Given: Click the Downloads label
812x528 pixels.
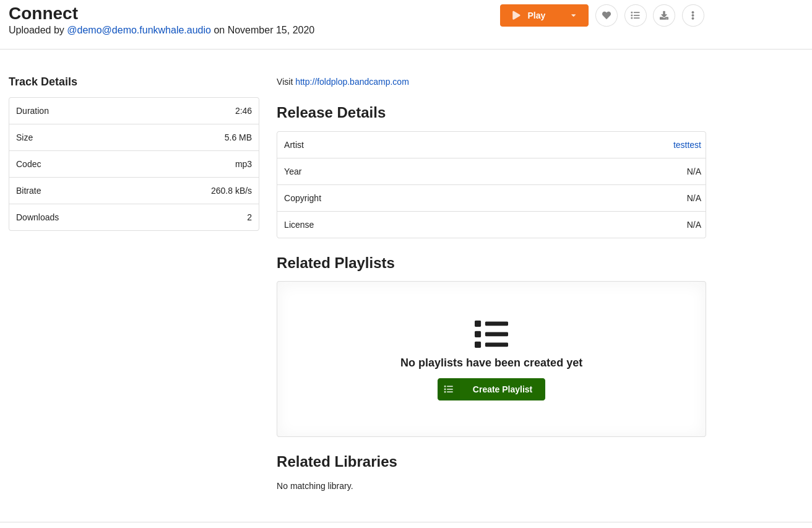Looking at the screenshot, I should (37, 217).
